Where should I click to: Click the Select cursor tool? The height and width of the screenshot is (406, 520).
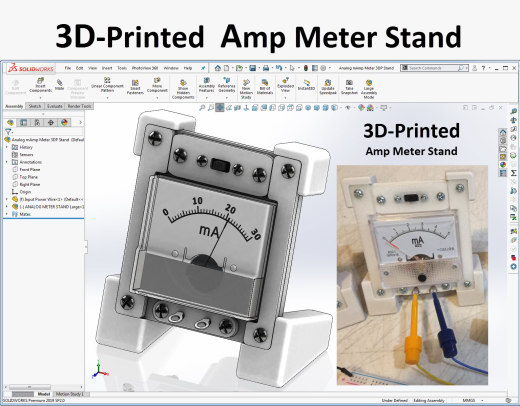click(292, 68)
